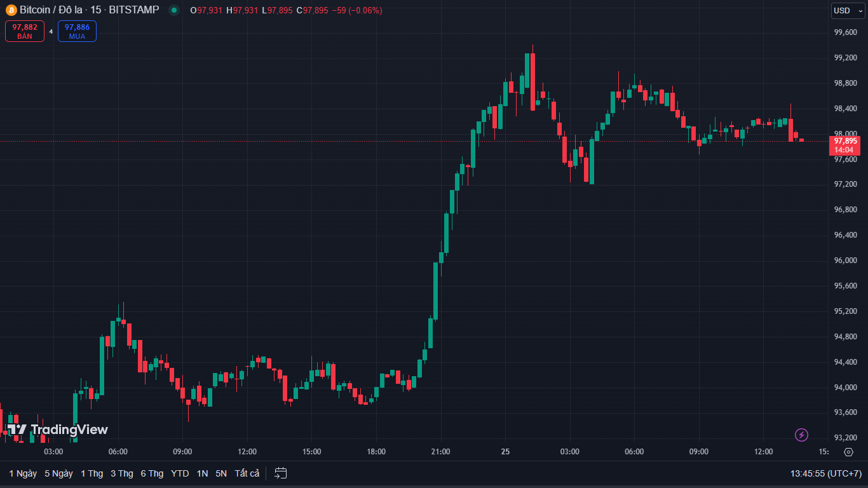Screen dimensions: 868x488
Task: Click the Bitcoin coin icon beside the symbol
Action: point(11,10)
